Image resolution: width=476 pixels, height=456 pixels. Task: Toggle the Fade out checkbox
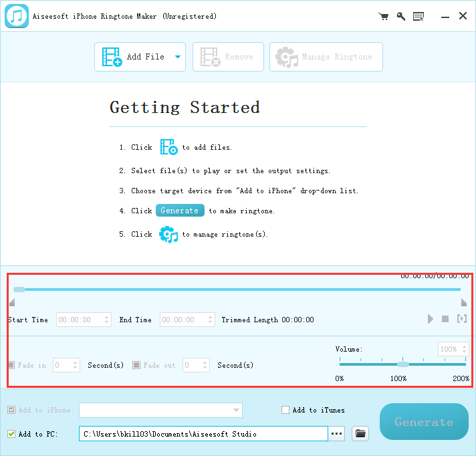(x=136, y=365)
